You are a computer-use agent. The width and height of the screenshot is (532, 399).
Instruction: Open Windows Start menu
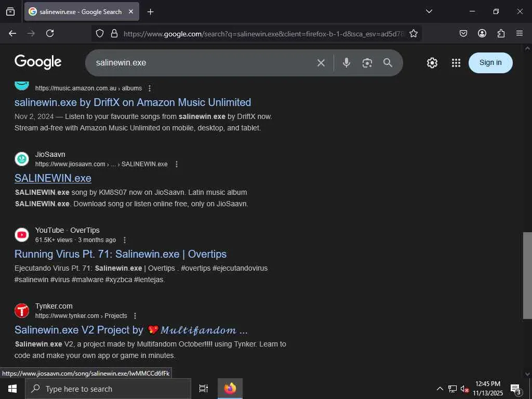click(12, 389)
